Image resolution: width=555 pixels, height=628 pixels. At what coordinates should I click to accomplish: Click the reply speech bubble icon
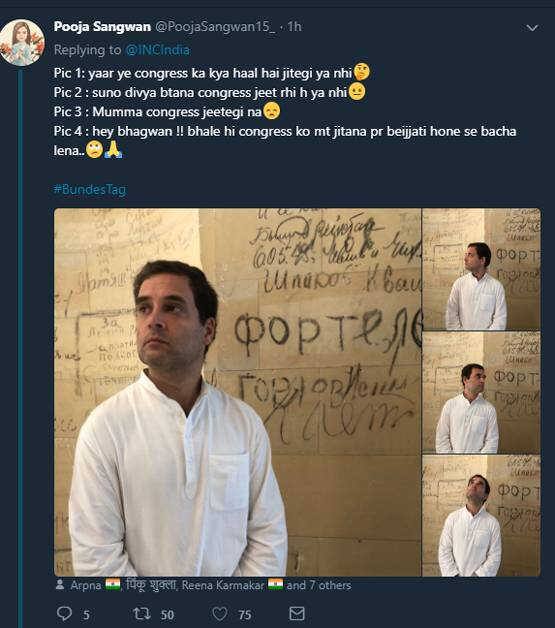64,613
